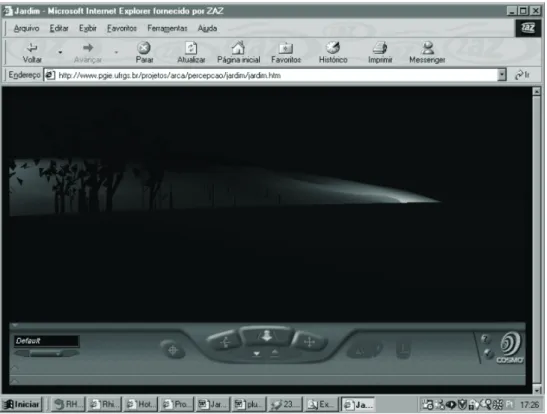Expand the Avançar history dropdown arrow
Image resolution: width=547 pixels, height=414 pixels.
click(x=116, y=52)
